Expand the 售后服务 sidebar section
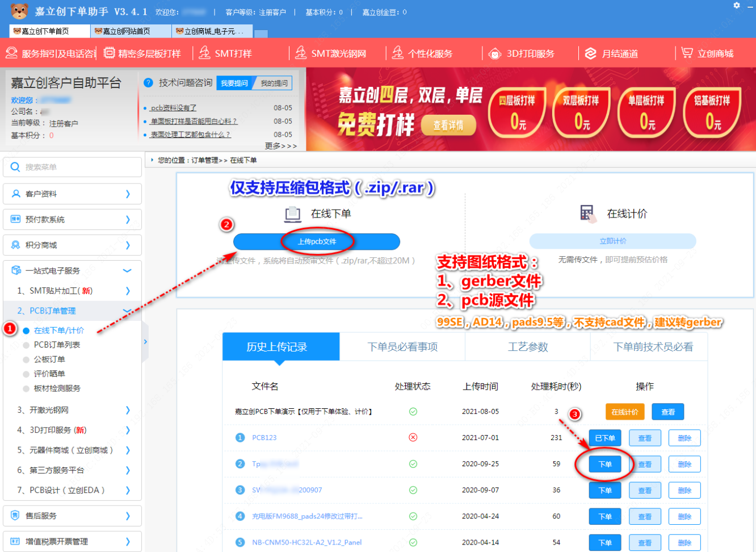The image size is (756, 552). point(73,516)
